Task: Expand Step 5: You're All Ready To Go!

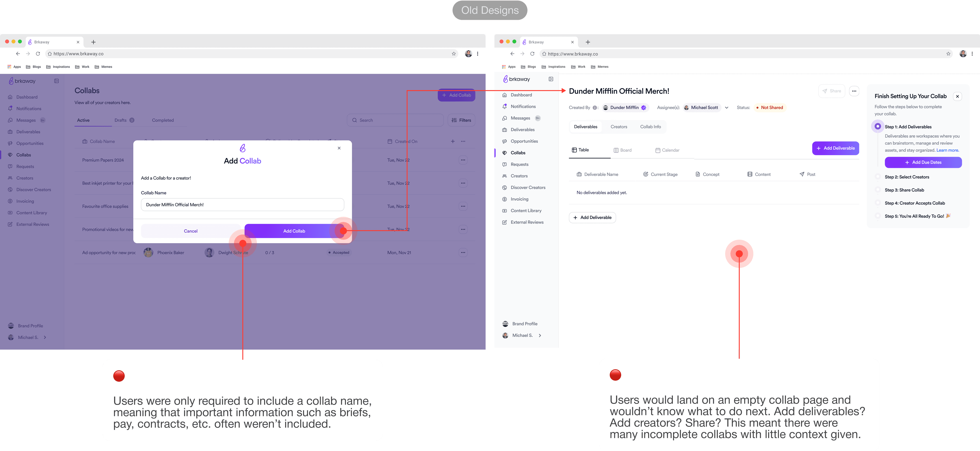Action: click(918, 216)
